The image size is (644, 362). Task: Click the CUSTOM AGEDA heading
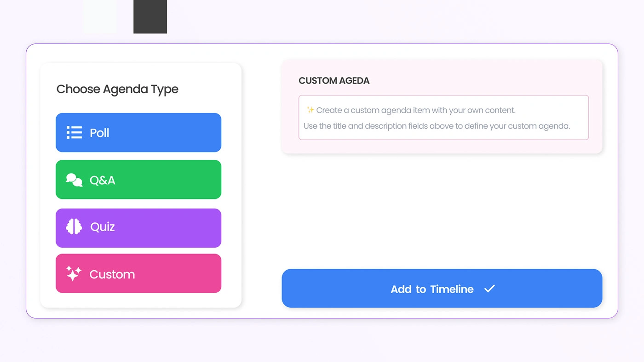[x=334, y=81]
